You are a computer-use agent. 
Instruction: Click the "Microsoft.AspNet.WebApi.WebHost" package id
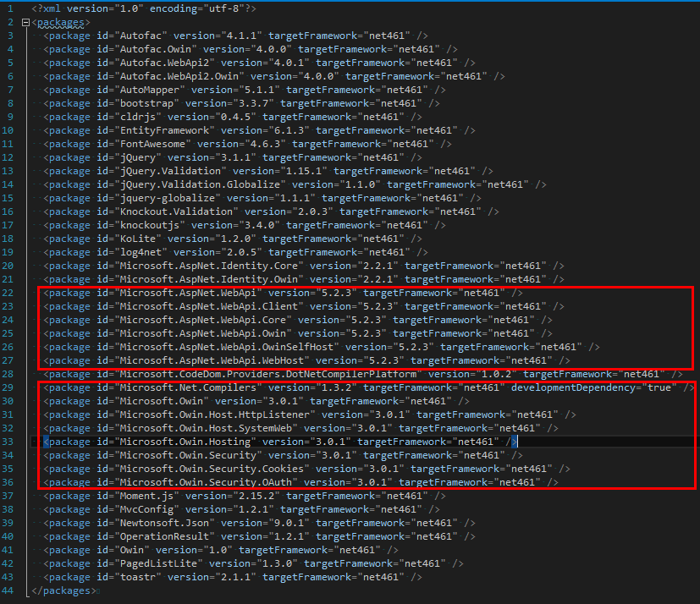(x=212, y=360)
